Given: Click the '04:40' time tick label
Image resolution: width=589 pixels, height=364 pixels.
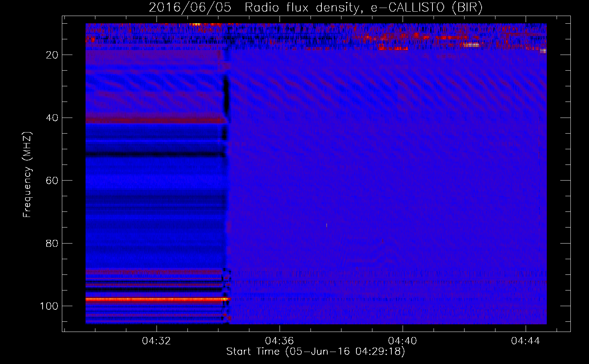Looking at the screenshot, I should pos(403,341).
